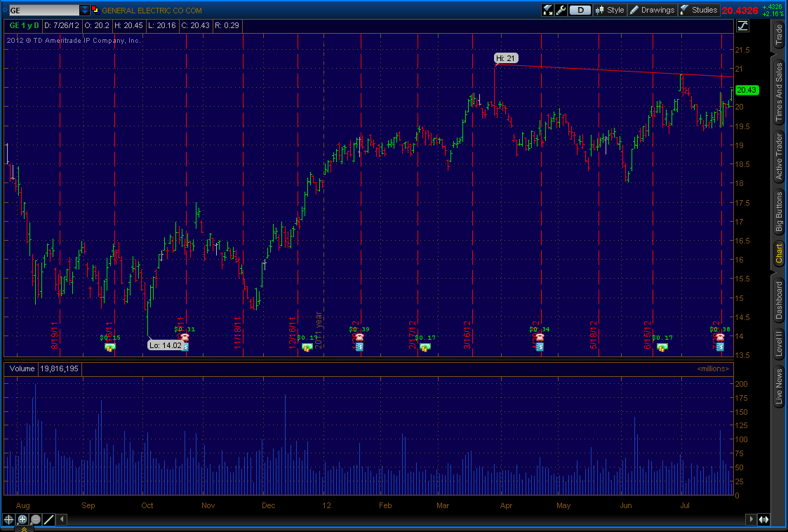Open chart settings with the wrench icon
The image size is (788, 532).
pyautogui.click(x=561, y=10)
